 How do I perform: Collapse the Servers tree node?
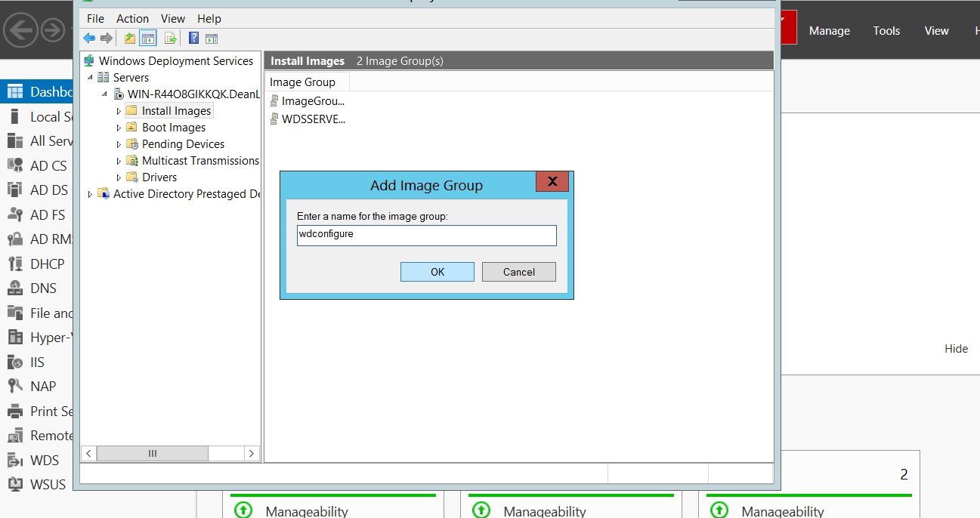[x=91, y=78]
